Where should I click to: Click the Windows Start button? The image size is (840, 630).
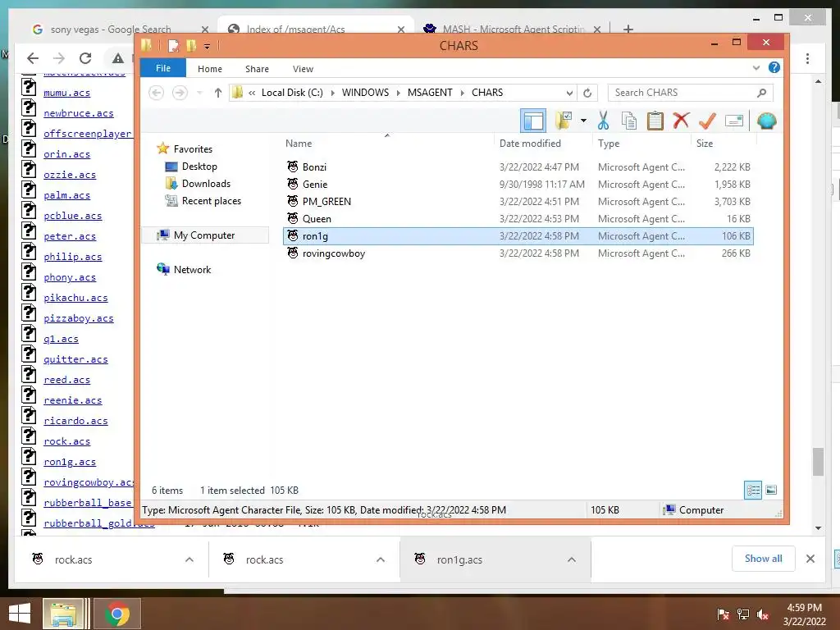point(20,614)
